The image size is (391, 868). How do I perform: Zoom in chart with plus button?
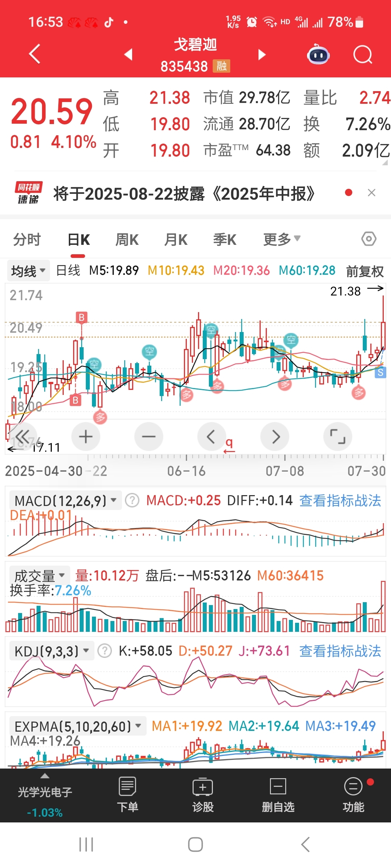click(86, 437)
